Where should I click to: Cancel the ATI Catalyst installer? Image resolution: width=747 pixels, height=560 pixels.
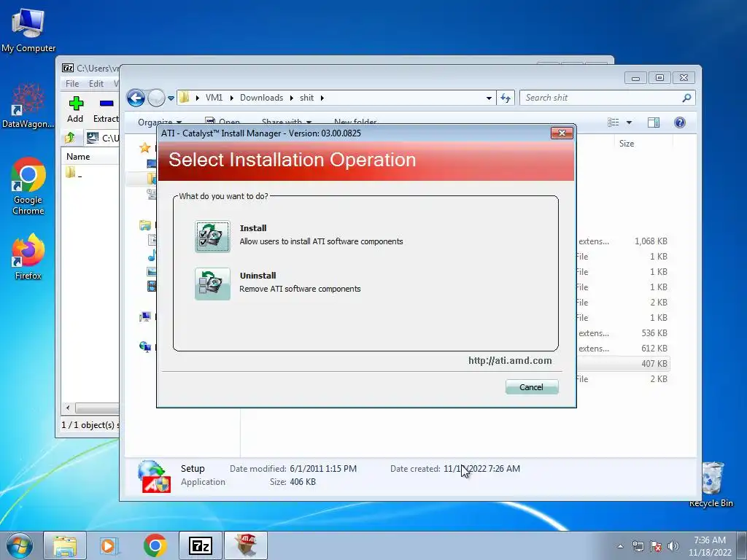click(x=532, y=387)
